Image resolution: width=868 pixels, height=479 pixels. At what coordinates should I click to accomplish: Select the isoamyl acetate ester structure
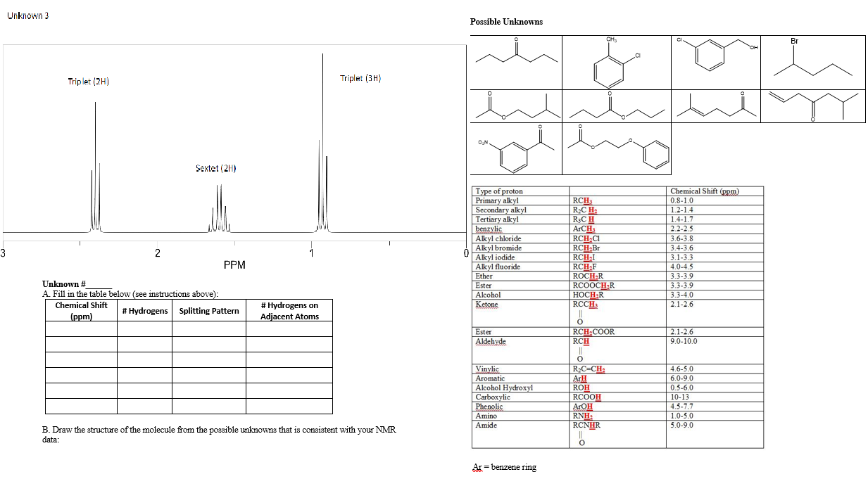[x=515, y=107]
